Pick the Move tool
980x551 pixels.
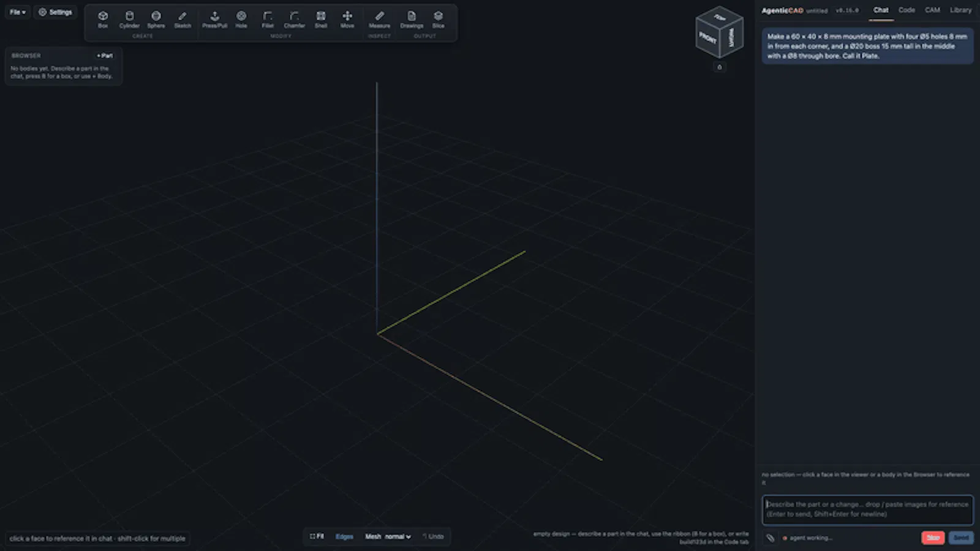click(347, 20)
